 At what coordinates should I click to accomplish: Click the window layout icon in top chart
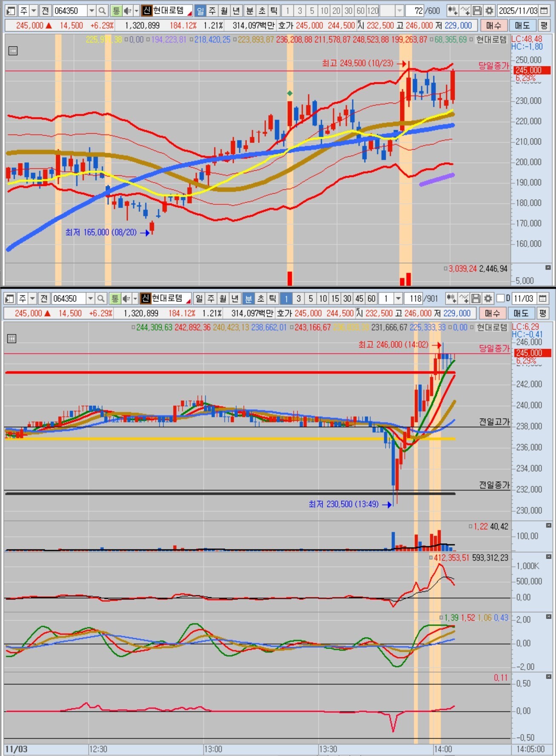pos(11,11)
